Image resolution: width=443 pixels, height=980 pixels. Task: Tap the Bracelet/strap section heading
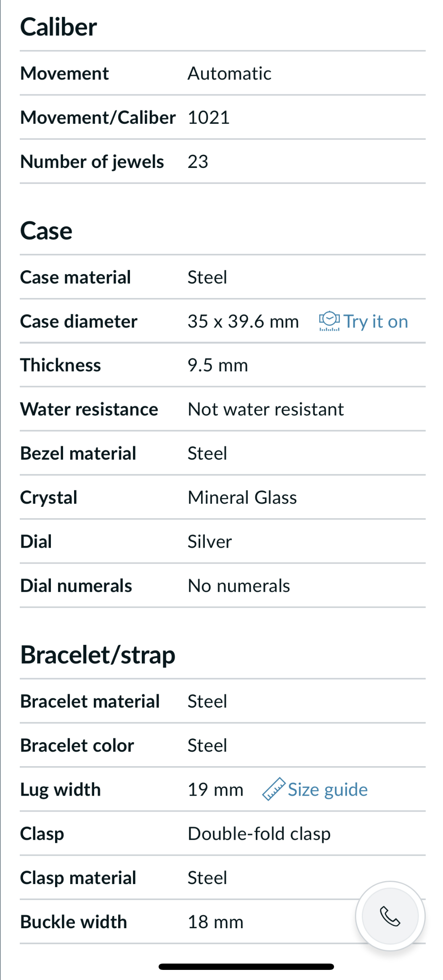(x=98, y=655)
